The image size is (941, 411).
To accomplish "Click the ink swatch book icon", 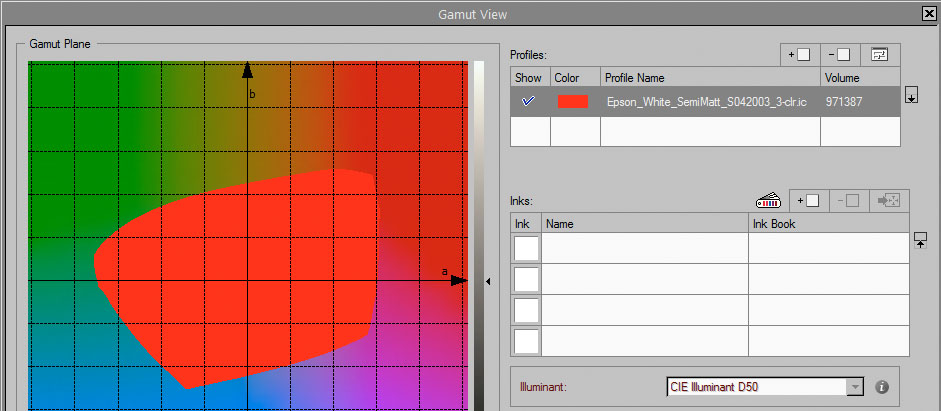I will point(769,200).
